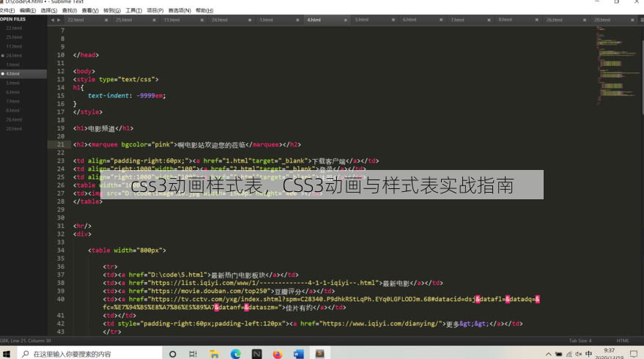Switch to the 26.html tab
The width and height of the screenshot is (644, 359).
554,20
